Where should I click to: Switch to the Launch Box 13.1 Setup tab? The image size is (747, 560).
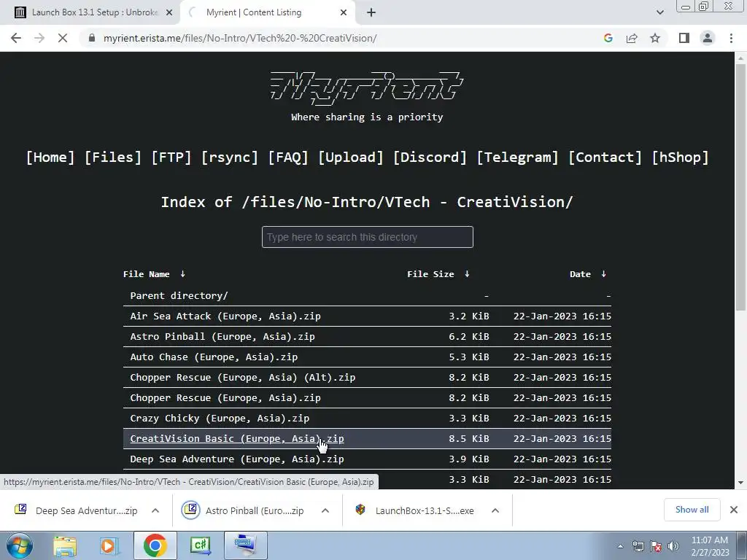tap(95, 12)
